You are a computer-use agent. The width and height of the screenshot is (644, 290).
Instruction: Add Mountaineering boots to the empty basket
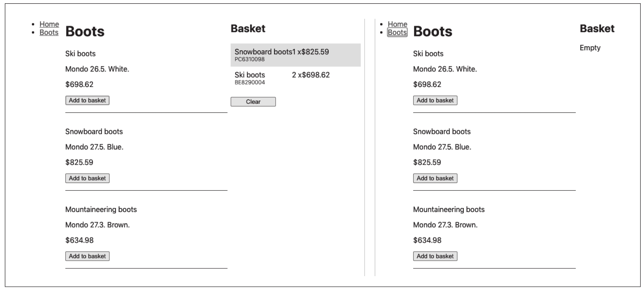tap(435, 257)
